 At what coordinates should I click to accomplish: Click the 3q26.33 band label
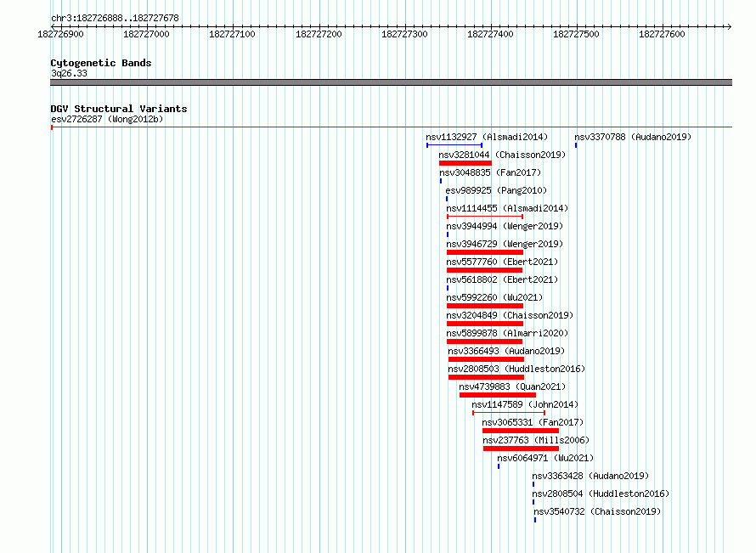tap(69, 73)
